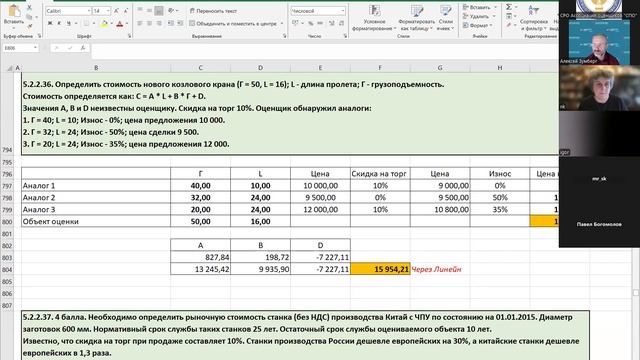Click the Cut scissors icon

[29, 8]
